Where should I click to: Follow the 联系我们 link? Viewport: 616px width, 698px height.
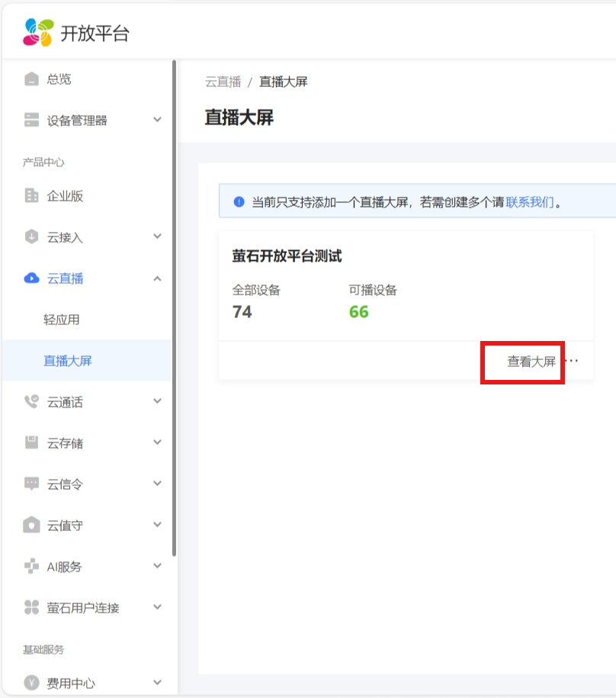click(530, 203)
